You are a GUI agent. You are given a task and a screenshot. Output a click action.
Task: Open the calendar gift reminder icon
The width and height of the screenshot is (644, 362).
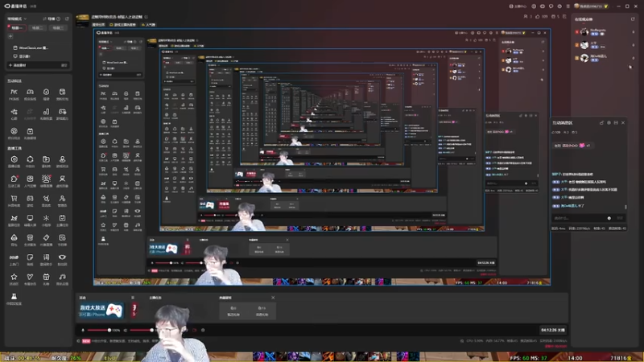point(30,131)
